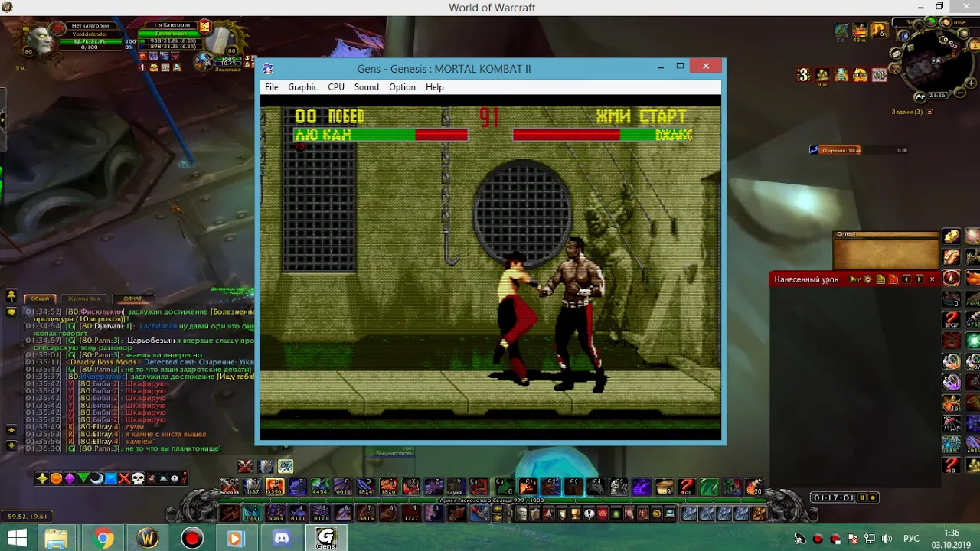
Task: Click the shield defensive stance icon
Action: (x=265, y=466)
